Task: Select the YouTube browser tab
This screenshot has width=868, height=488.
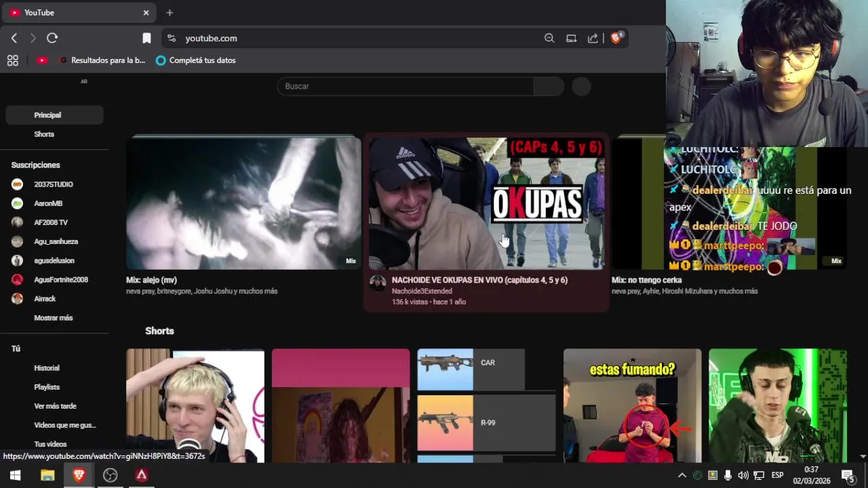Action: (x=78, y=12)
